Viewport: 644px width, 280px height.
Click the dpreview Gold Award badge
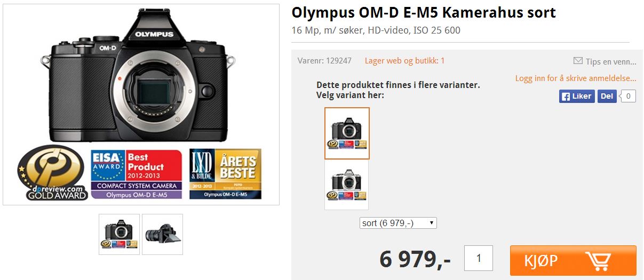[52, 173]
